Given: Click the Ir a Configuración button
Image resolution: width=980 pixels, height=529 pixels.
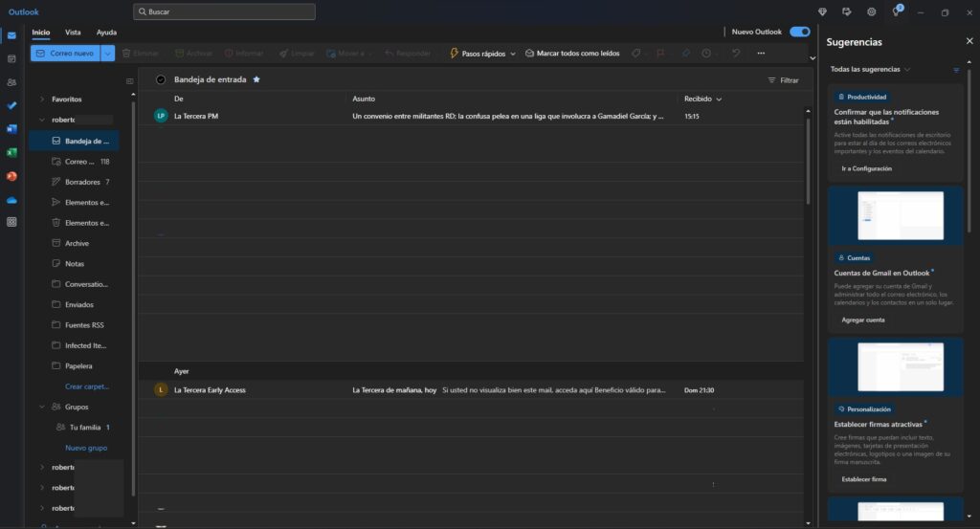Looking at the screenshot, I should (866, 168).
